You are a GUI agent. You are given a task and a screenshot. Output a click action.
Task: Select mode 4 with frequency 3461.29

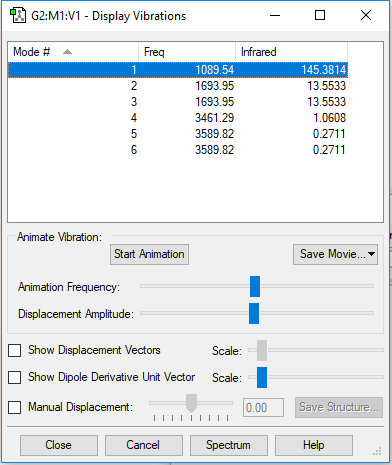(x=178, y=118)
